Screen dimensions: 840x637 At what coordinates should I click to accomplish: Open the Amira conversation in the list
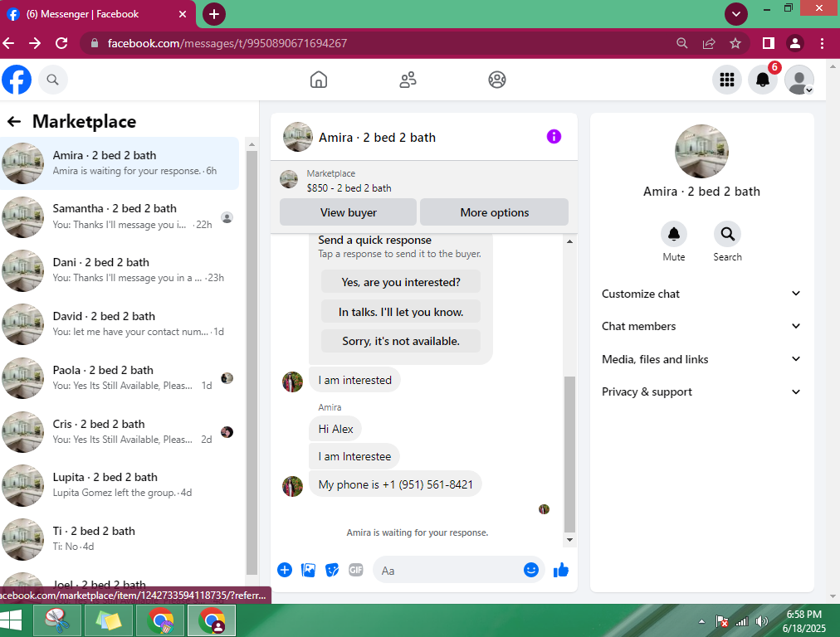coord(120,163)
